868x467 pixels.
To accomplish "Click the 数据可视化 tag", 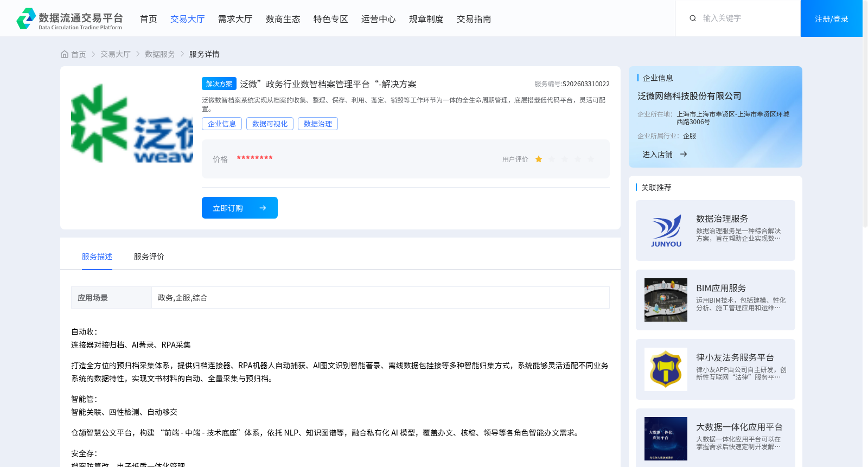I will click(x=270, y=124).
